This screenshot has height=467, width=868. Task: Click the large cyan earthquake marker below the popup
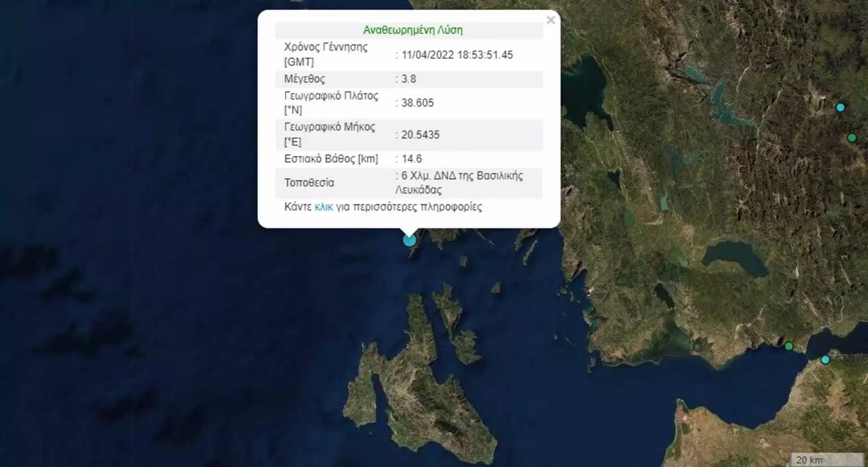coord(409,241)
